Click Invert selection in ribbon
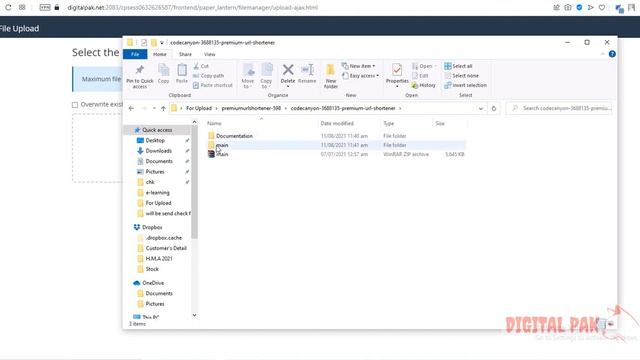Viewport: 640px width, 360px height. tap(465, 85)
